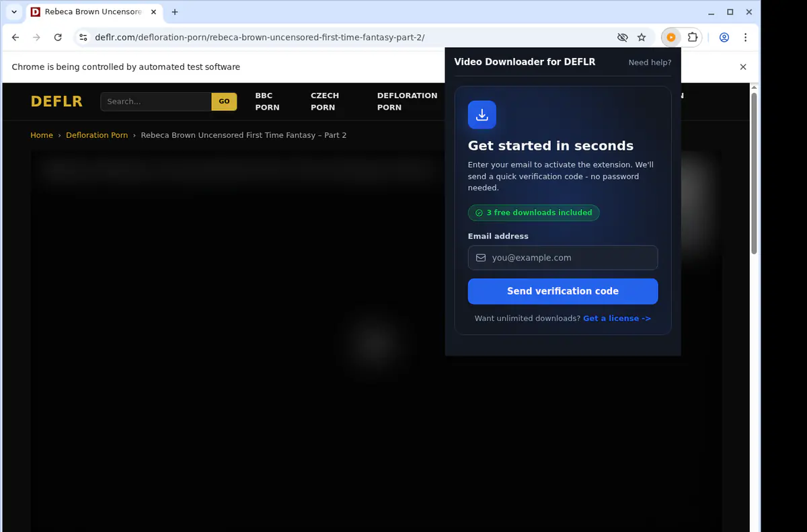Click breadcrumb text Rebeca Brown Uncensored First Time Fantasy
The image size is (807, 532).
(x=243, y=135)
